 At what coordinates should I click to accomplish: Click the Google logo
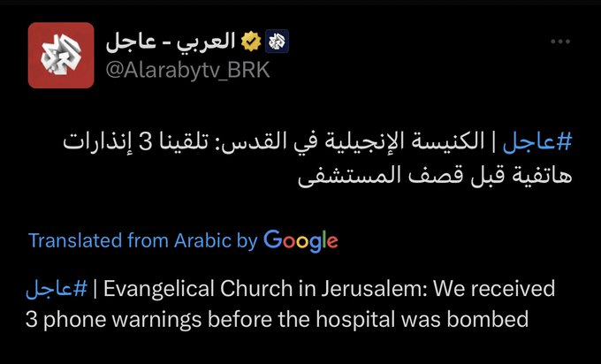point(300,239)
